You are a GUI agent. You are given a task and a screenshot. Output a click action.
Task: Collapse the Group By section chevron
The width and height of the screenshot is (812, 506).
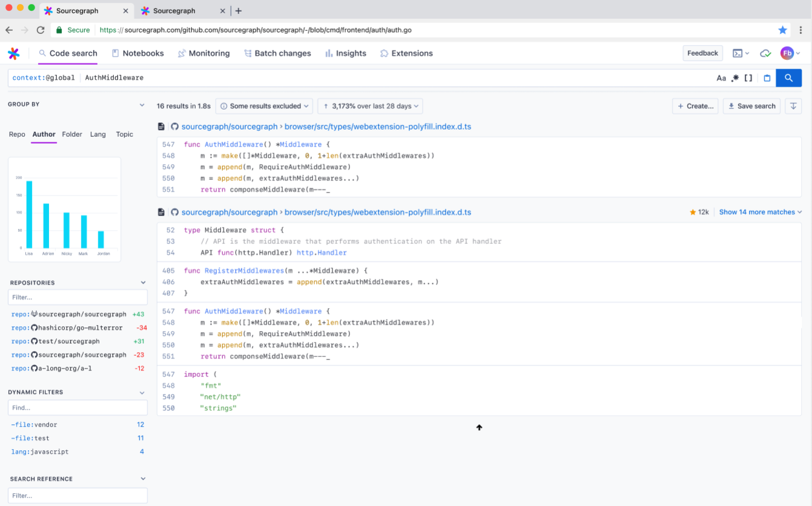tap(142, 105)
